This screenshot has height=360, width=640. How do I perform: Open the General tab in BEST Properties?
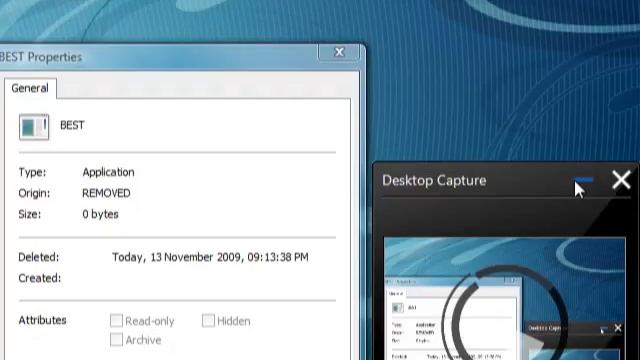click(x=30, y=88)
